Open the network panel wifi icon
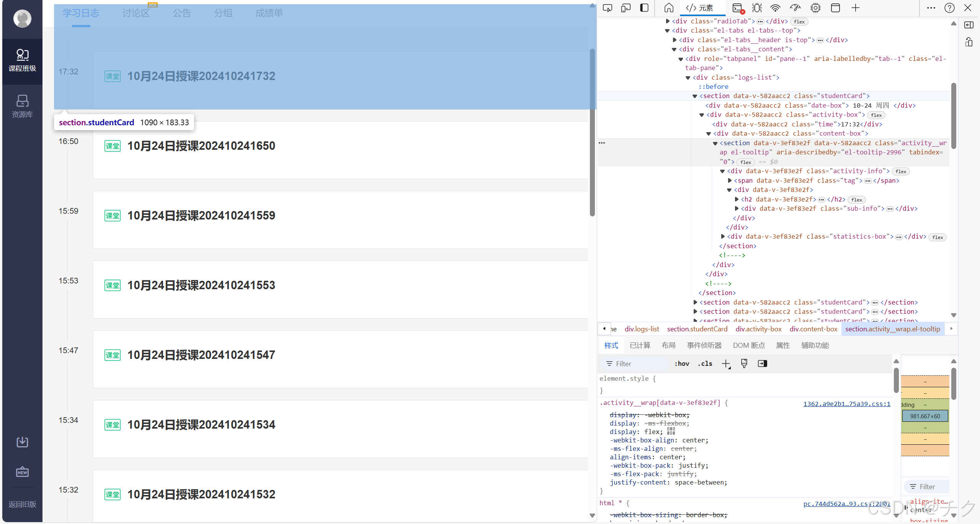This screenshot has height=524, width=980. click(775, 8)
